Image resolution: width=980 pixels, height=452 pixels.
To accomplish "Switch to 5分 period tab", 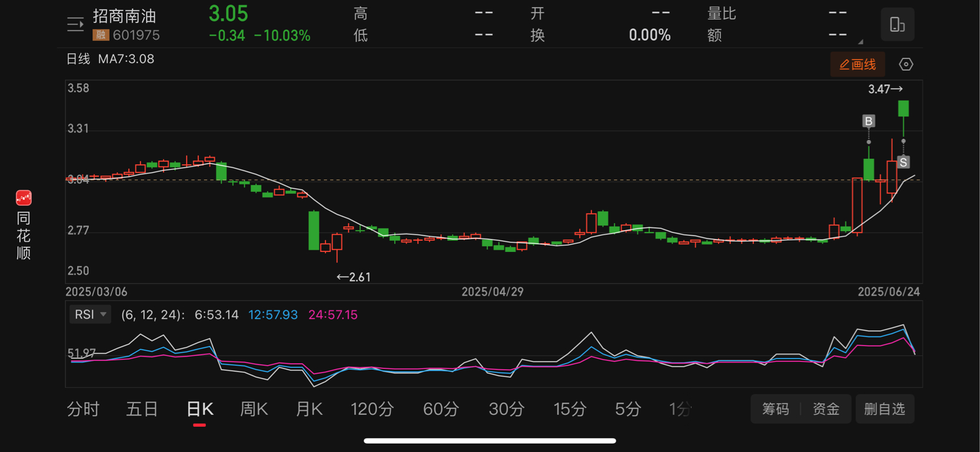I will pos(628,409).
